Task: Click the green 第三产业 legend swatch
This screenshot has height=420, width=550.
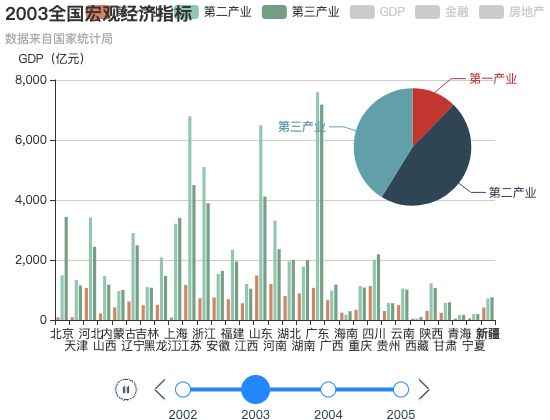Action: (x=274, y=12)
